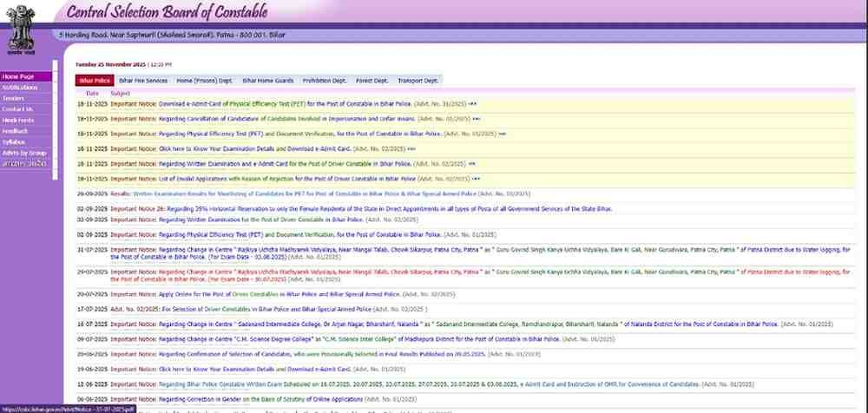Image resolution: width=868 pixels, height=413 pixels.
Task: Open Syllabus from the sidebar
Action: (x=16, y=141)
